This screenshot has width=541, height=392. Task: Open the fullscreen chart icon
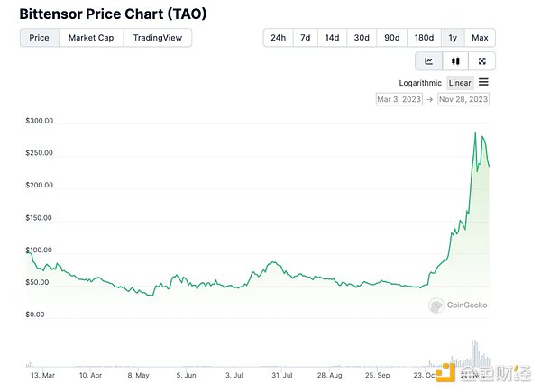tap(482, 61)
